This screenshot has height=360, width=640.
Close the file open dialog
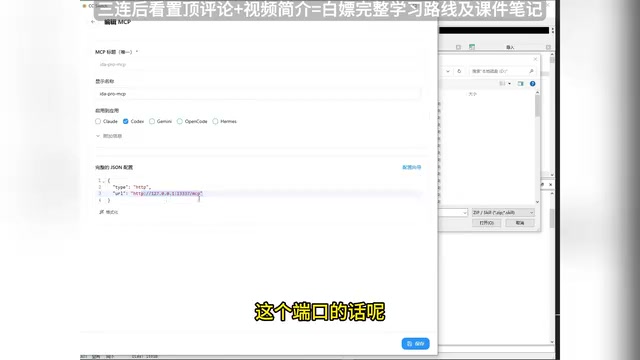point(535,59)
